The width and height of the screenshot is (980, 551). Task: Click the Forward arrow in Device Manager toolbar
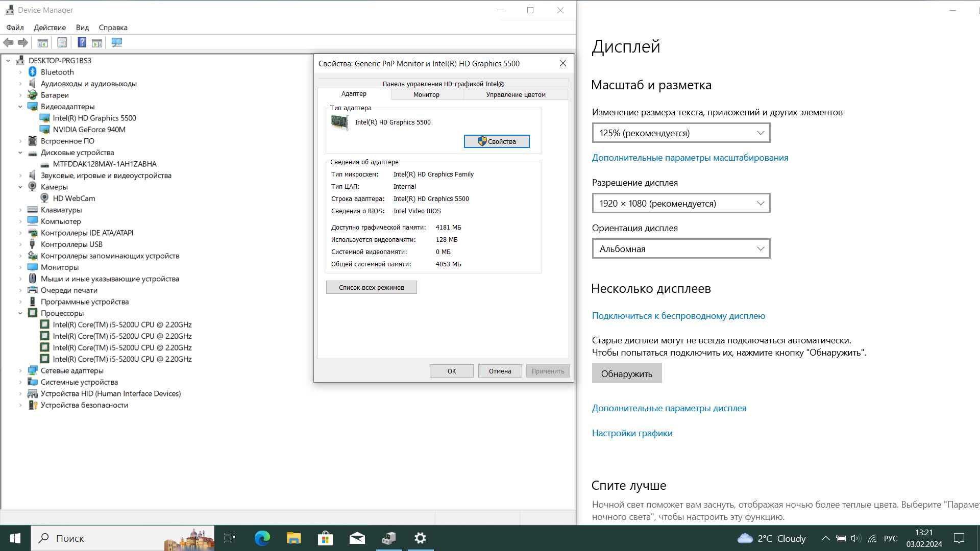pyautogui.click(x=22, y=43)
